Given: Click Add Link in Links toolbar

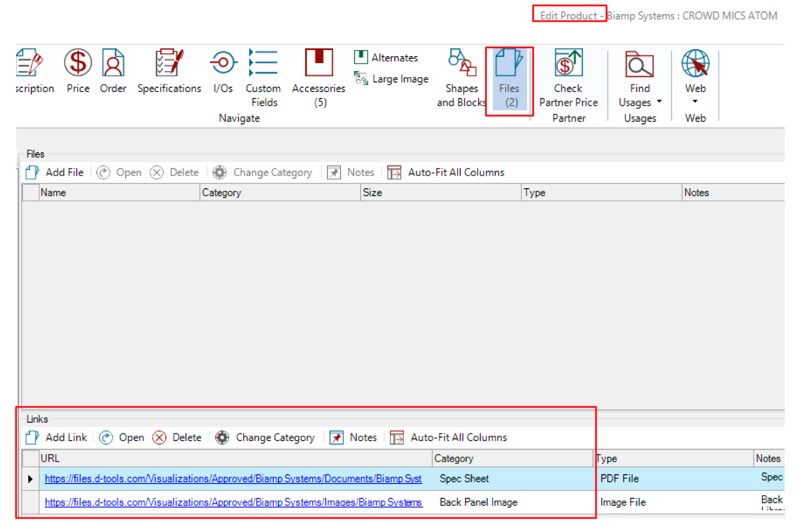Looking at the screenshot, I should [x=57, y=437].
